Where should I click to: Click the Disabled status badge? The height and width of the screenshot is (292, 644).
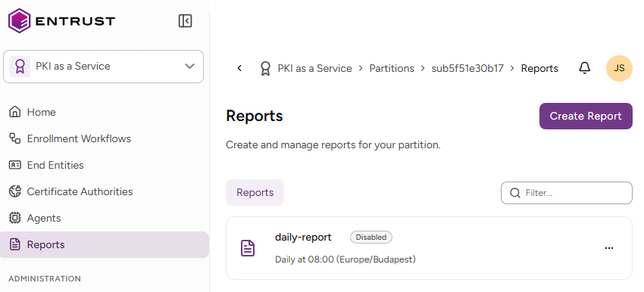[371, 237]
